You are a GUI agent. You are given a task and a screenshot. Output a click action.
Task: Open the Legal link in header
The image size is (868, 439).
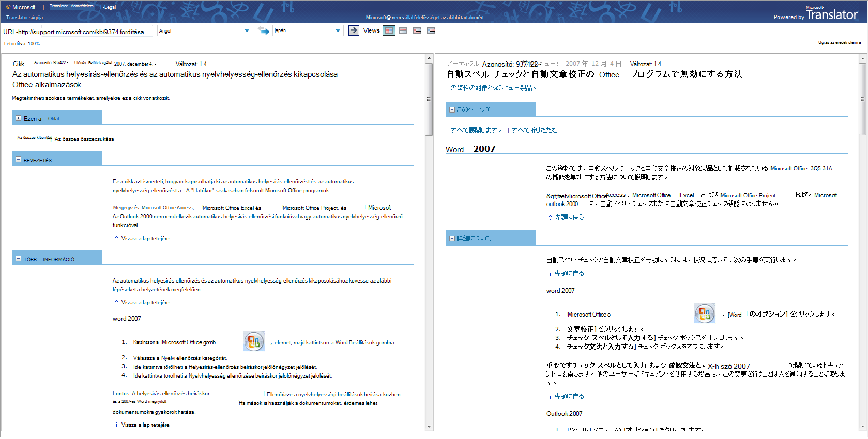tap(109, 7)
